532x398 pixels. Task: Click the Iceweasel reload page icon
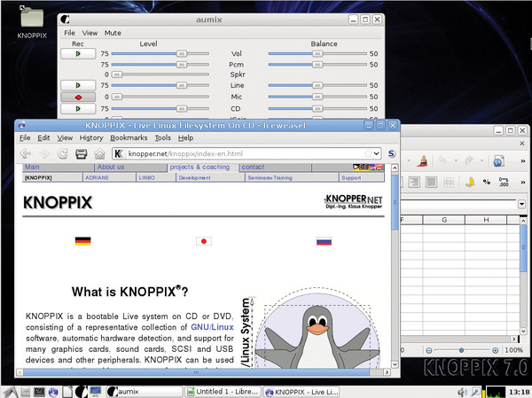point(63,153)
